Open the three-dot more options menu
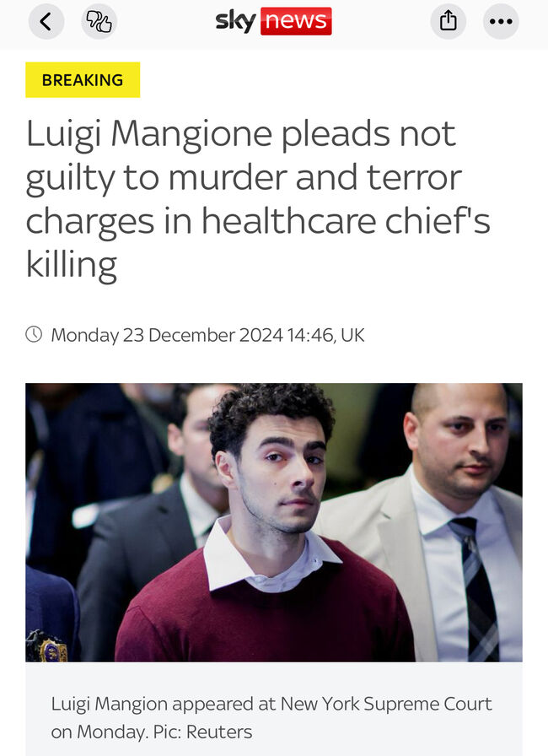 501,21
